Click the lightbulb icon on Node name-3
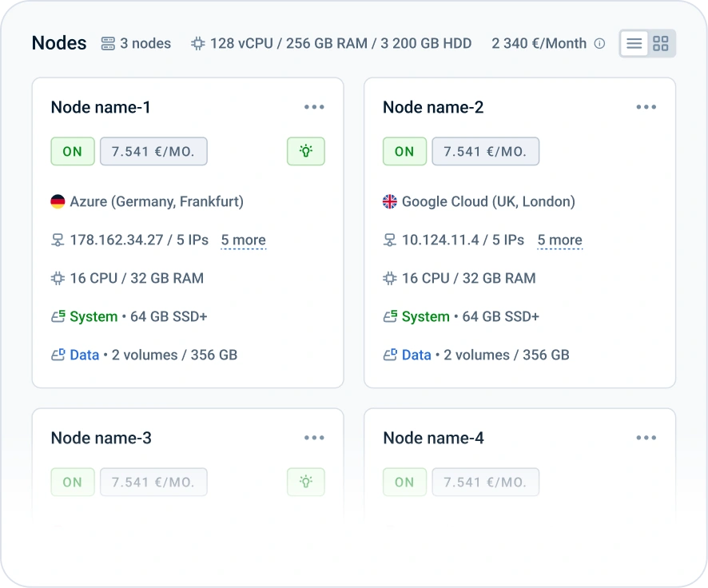Viewport: 708px width, 588px height. (306, 482)
